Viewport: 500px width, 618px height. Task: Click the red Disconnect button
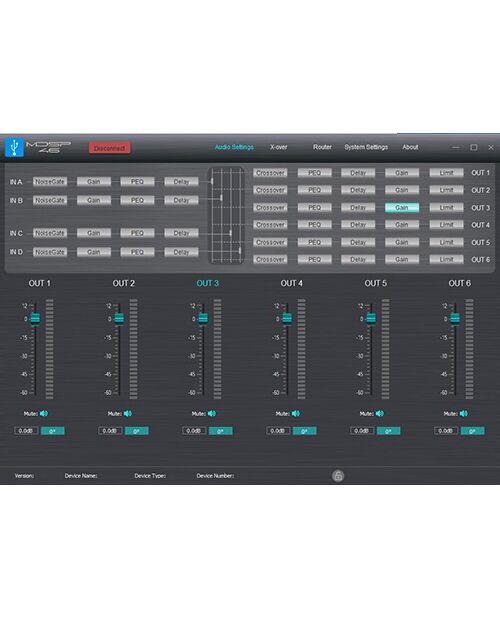[110, 148]
